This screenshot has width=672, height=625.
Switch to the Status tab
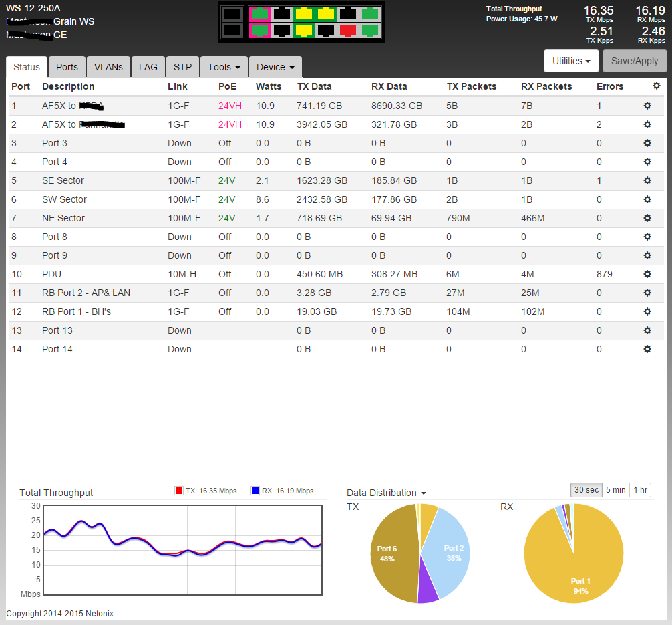pos(27,67)
